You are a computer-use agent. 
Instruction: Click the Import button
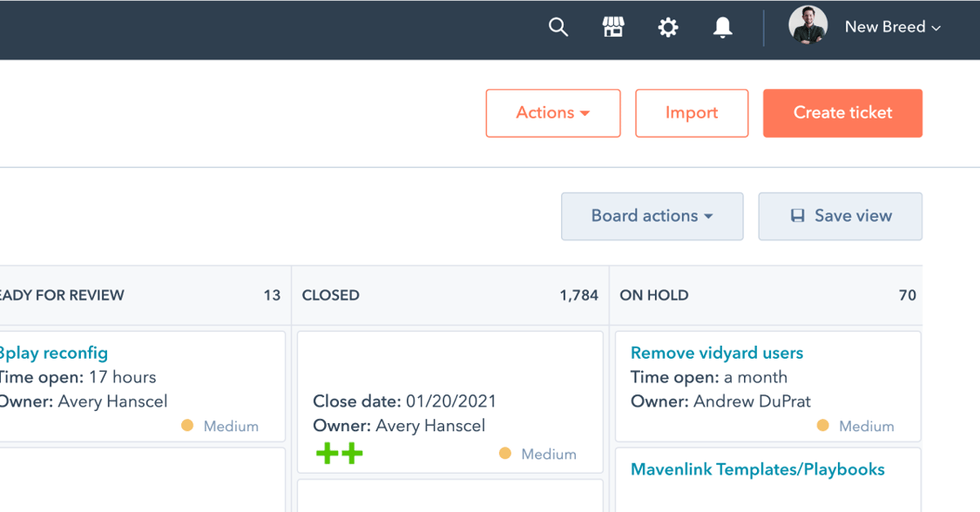pyautogui.click(x=691, y=112)
